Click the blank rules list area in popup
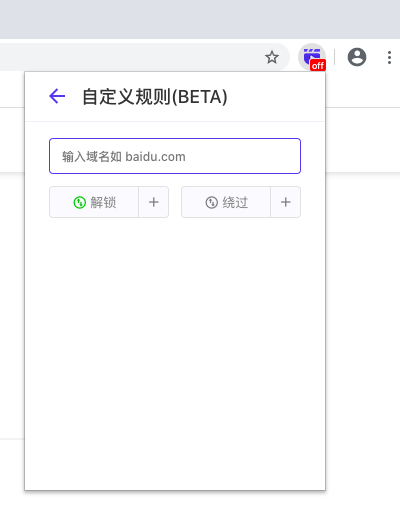Image resolution: width=400 pixels, height=518 pixels. tap(175, 353)
